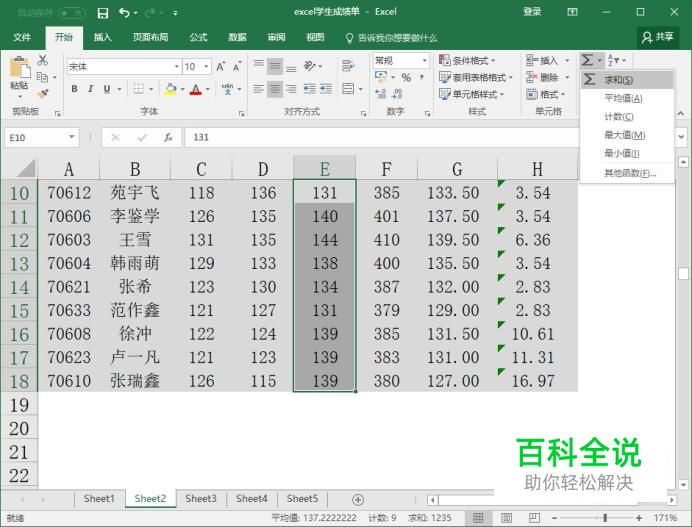
Task: Choose 最大值(M) from AutoSum menu
Action: pos(627,135)
